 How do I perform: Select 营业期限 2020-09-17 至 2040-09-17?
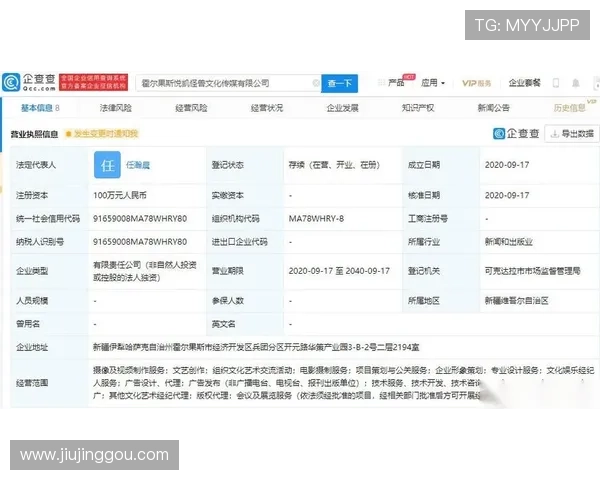point(339,271)
